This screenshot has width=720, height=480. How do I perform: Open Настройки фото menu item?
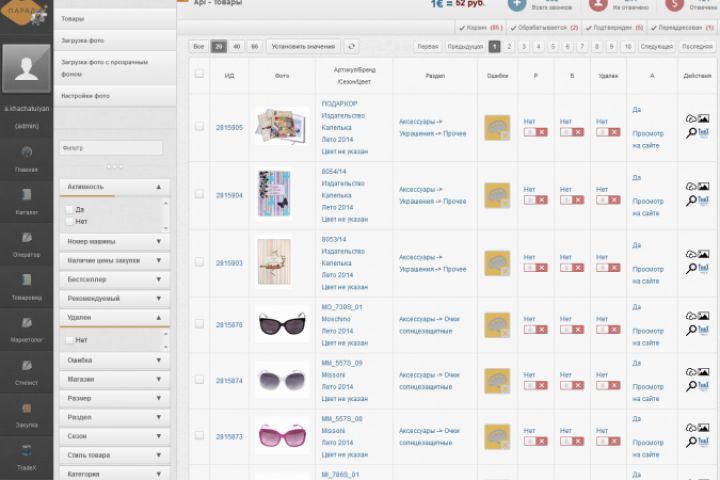(x=115, y=96)
